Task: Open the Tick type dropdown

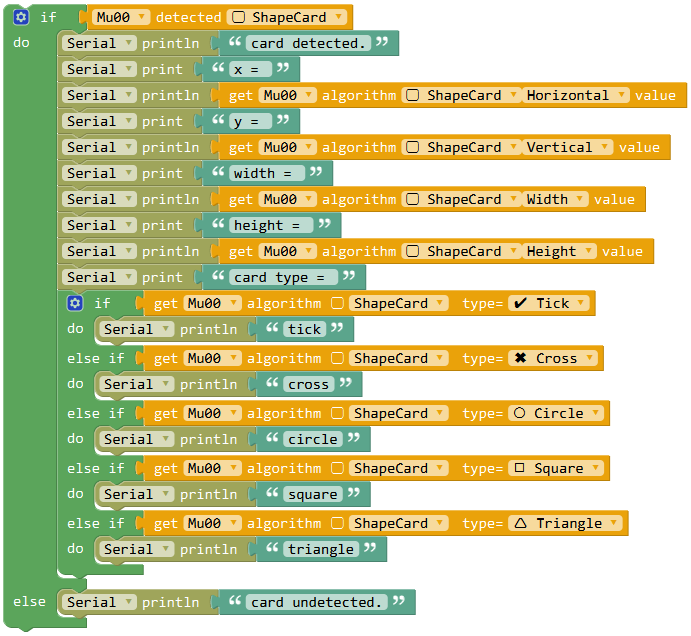Action: point(549,303)
